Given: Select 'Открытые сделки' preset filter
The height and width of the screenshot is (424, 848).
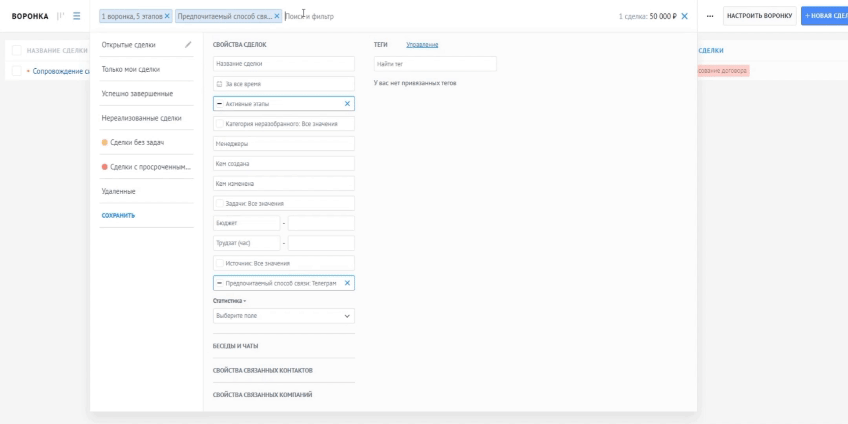Looking at the screenshot, I should tap(129, 45).
